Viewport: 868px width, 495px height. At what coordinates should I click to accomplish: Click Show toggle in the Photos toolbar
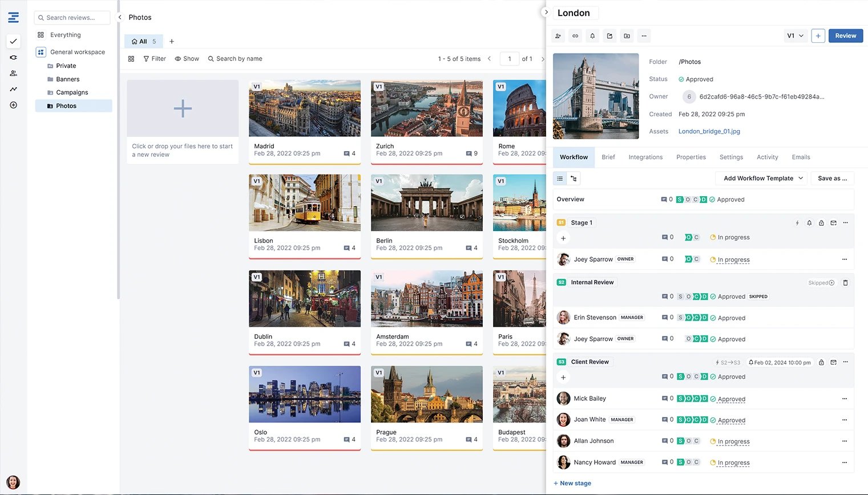pos(187,58)
